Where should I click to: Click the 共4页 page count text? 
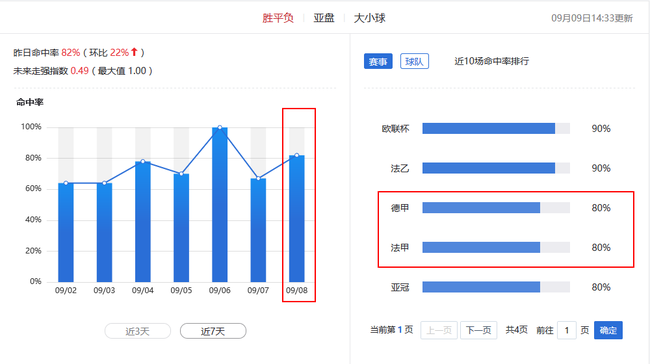coord(517,330)
